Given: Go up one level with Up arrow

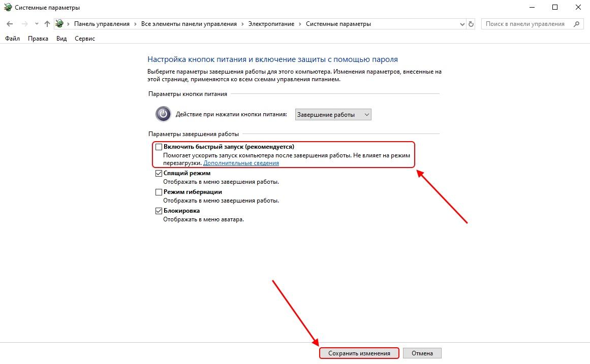Looking at the screenshot, I should pos(47,24).
